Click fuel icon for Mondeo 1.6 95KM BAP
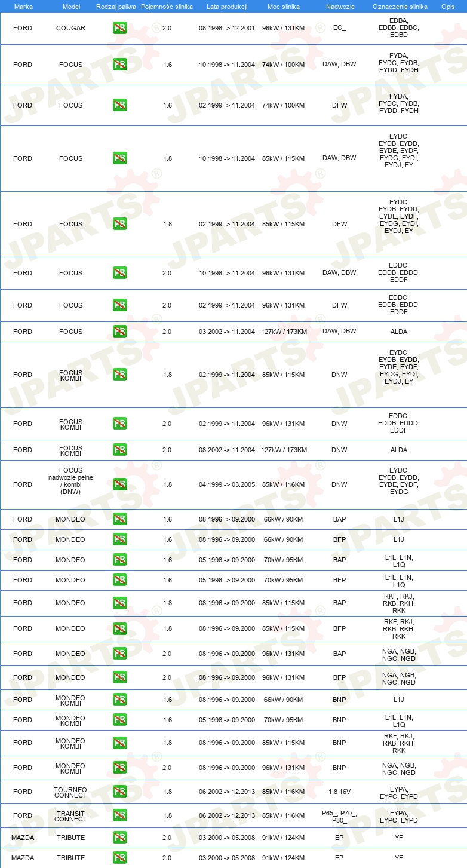Image resolution: width=467 pixels, height=868 pixels. [119, 560]
